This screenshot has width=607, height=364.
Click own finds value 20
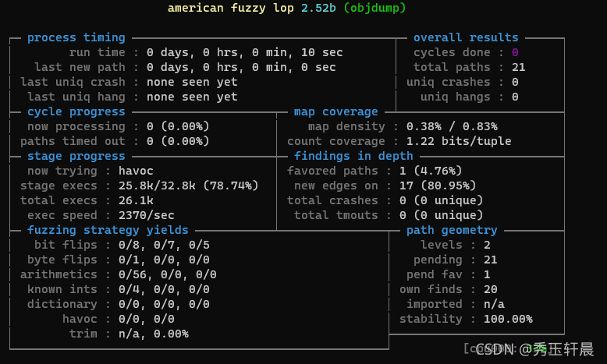click(491, 289)
